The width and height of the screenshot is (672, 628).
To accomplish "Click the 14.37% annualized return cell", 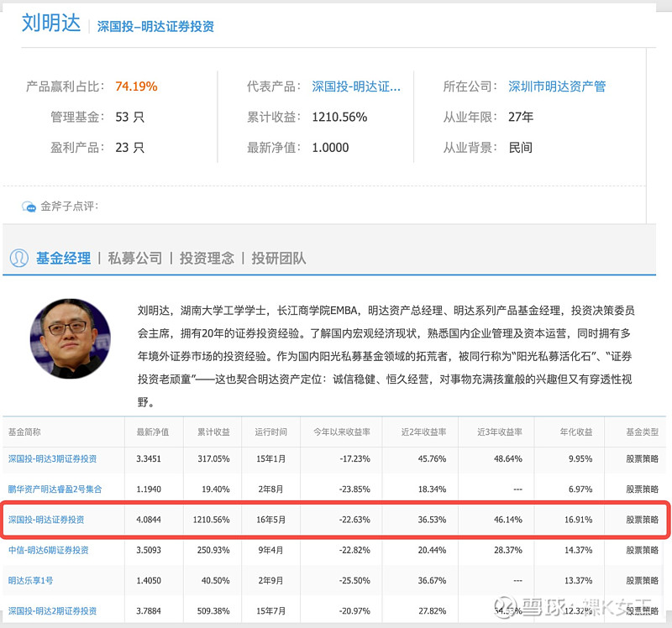I will 579,550.
